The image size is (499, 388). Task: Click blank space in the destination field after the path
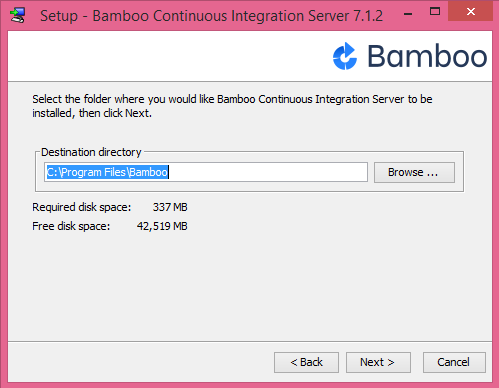267,172
